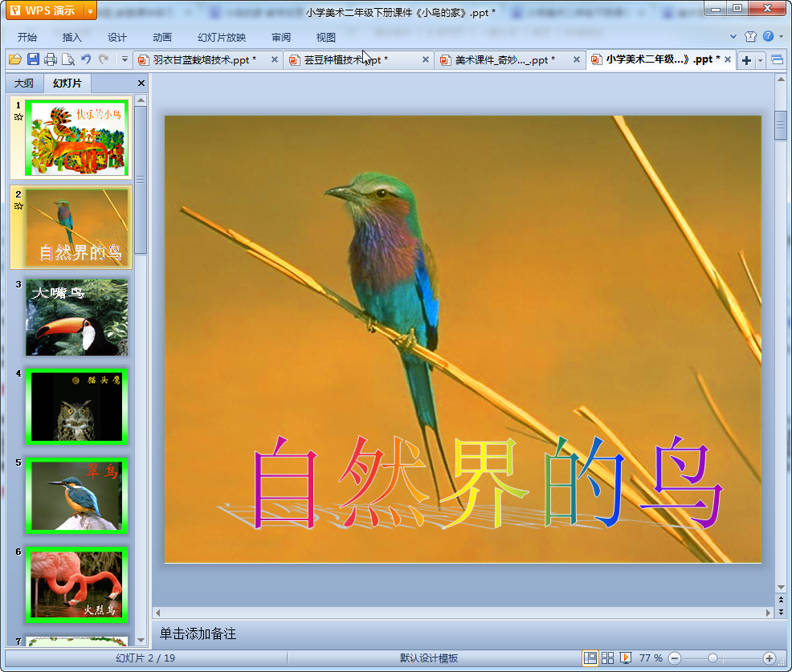Screen dimensions: 792x672
Task: Close the 美术课件_奇妙 tab
Action: pos(576,59)
